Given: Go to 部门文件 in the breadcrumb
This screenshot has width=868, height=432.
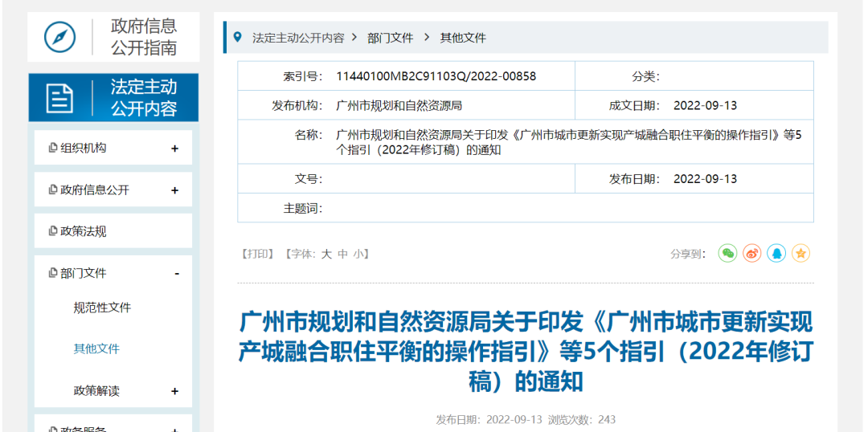Looking at the screenshot, I should tap(390, 38).
